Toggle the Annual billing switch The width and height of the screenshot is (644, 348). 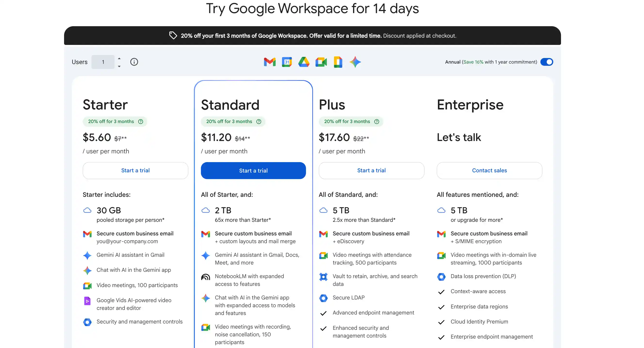click(546, 62)
